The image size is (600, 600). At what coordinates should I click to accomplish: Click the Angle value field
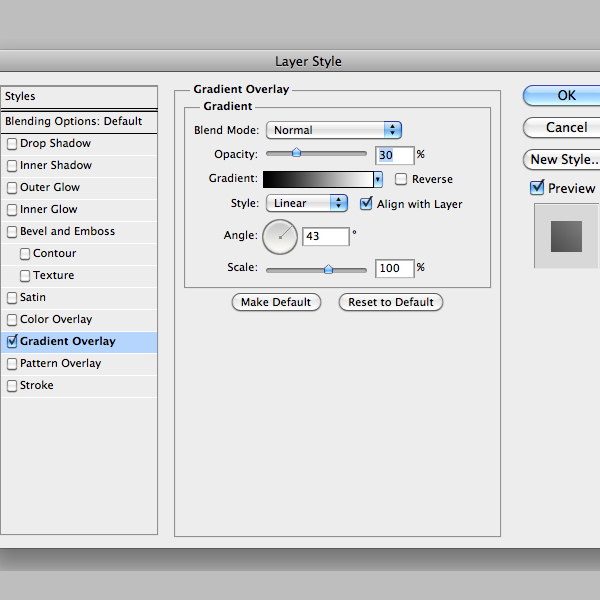pyautogui.click(x=326, y=236)
